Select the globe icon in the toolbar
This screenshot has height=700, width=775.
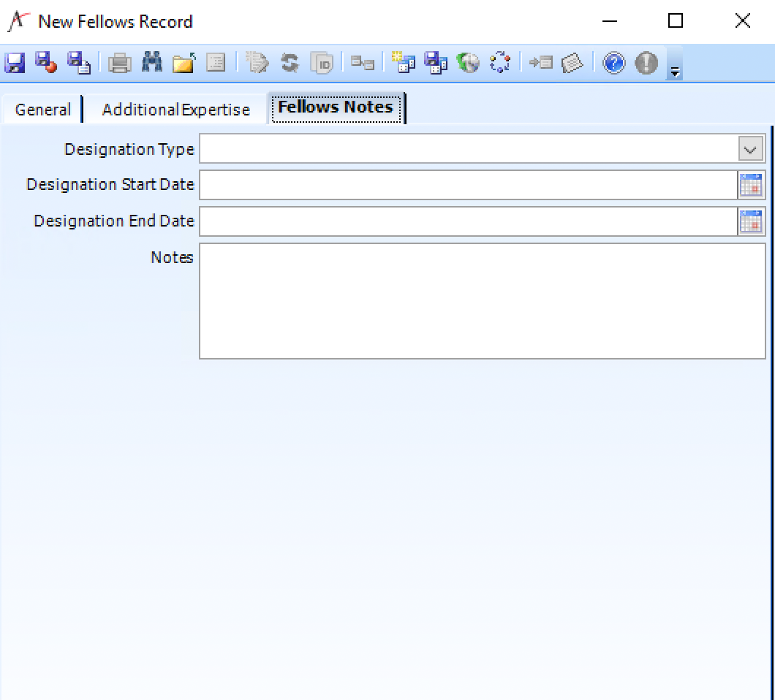(x=468, y=63)
